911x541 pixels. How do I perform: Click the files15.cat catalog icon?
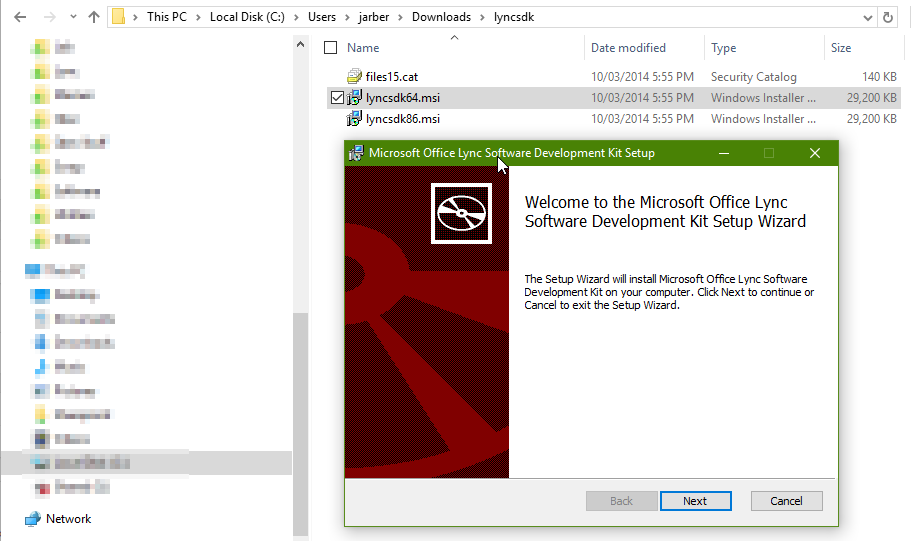(x=354, y=76)
